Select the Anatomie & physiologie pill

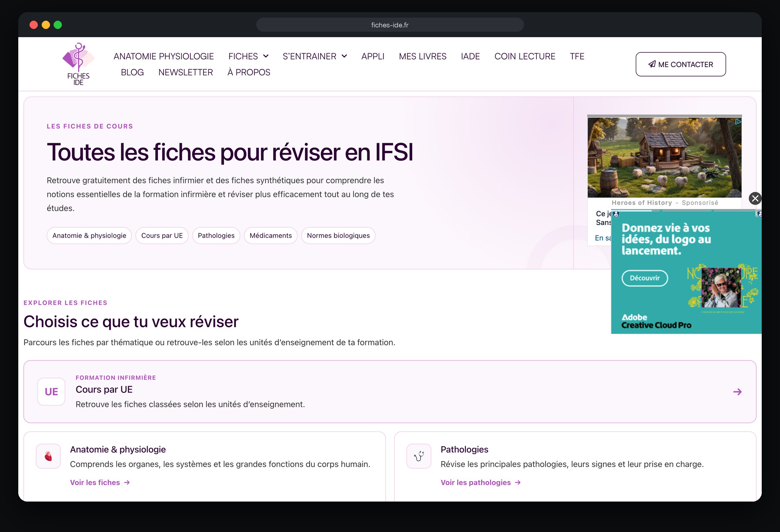coord(89,235)
